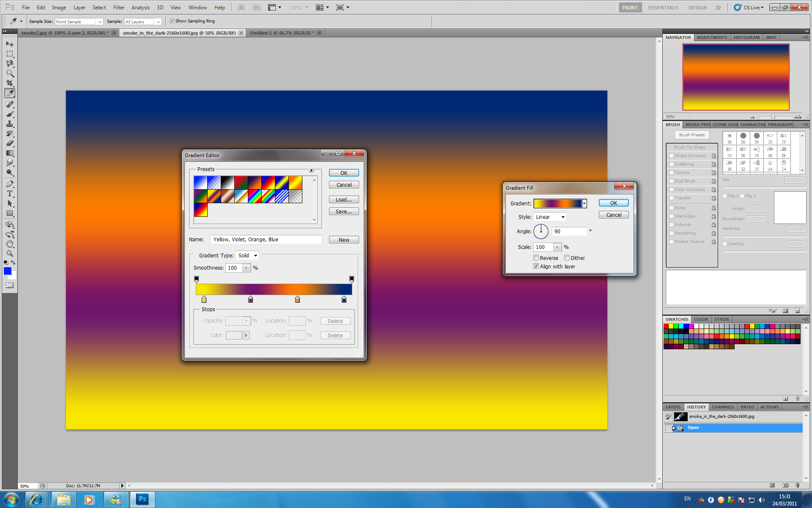
Task: Select the Lasso tool
Action: [x=10, y=63]
